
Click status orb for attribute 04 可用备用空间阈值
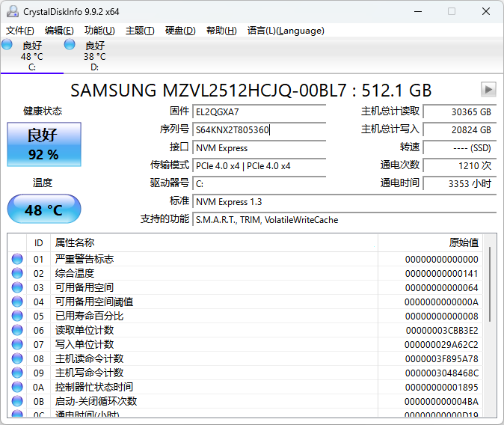pyautogui.click(x=17, y=302)
